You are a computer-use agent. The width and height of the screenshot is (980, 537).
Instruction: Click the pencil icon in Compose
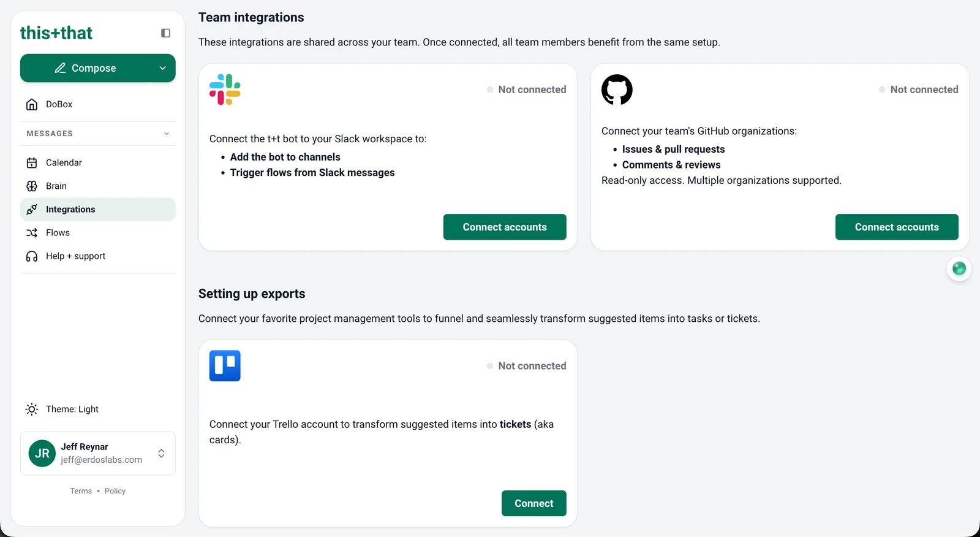(60, 68)
